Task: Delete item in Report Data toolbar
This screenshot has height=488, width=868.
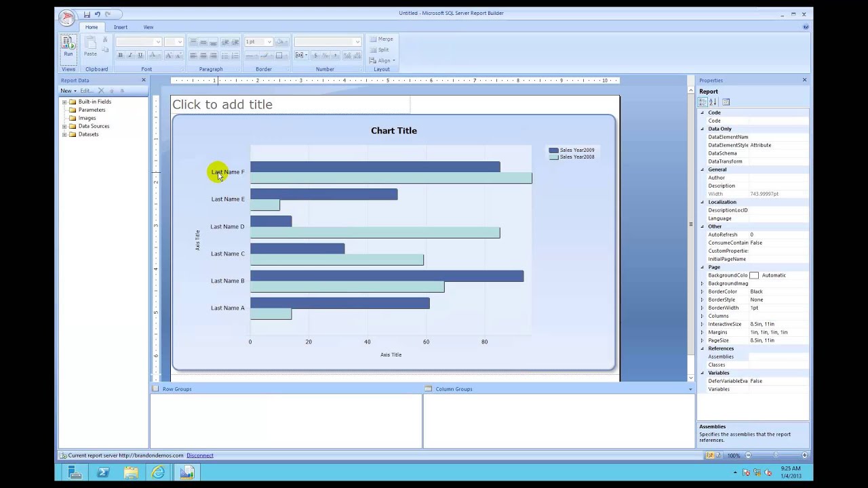Action: click(x=101, y=90)
